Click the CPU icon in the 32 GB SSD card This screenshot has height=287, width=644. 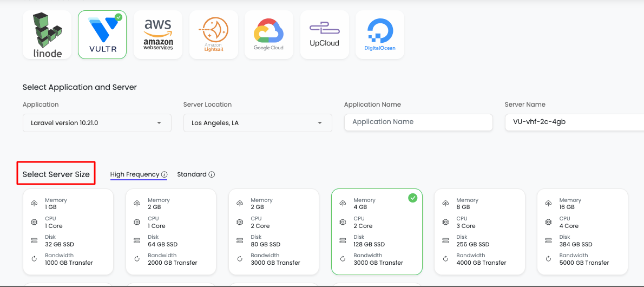[x=34, y=222]
